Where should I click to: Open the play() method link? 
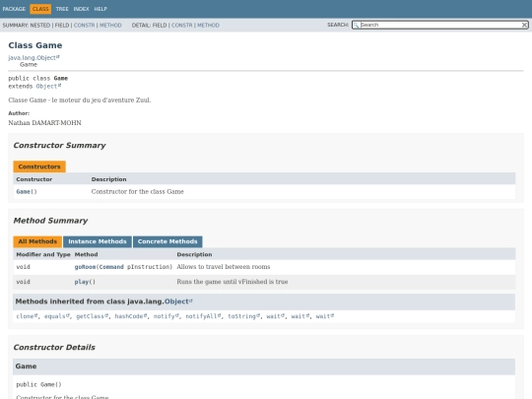82,282
